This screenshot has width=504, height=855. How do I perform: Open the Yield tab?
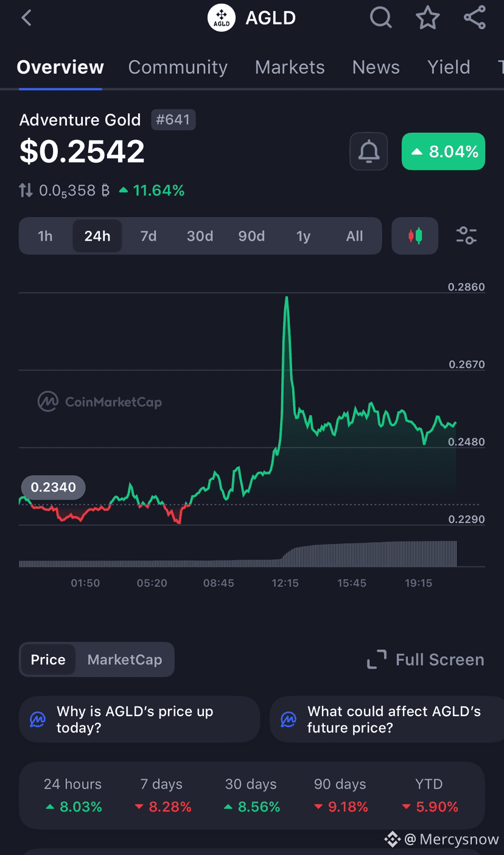[449, 67]
